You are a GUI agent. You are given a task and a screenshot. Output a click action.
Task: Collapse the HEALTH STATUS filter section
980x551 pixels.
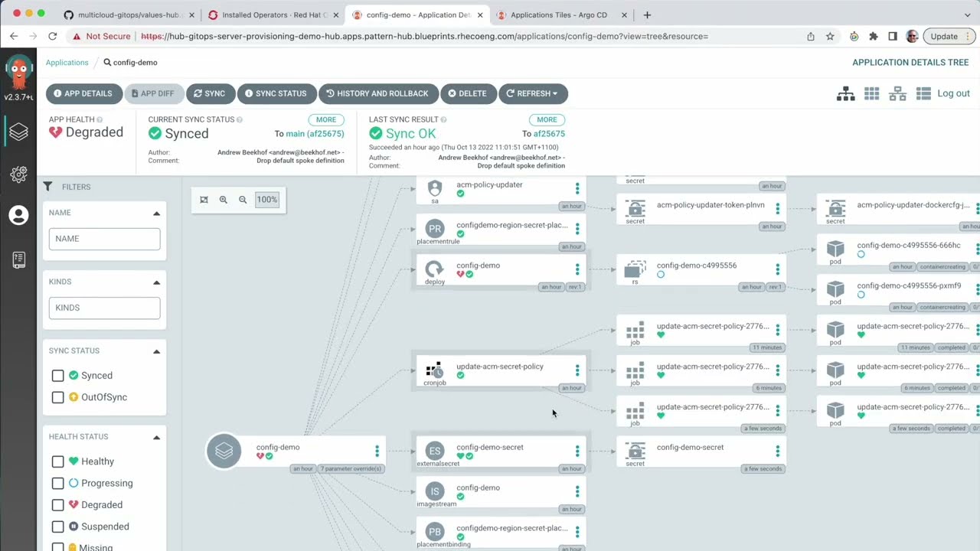tap(156, 438)
